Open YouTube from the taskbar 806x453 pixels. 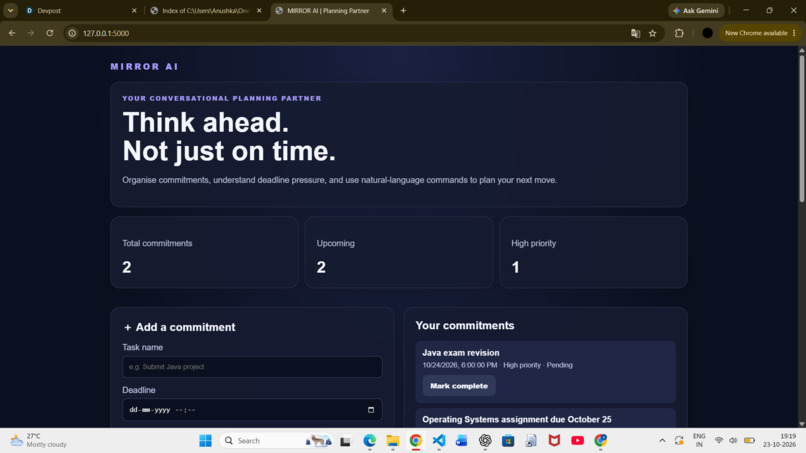pyautogui.click(x=577, y=441)
